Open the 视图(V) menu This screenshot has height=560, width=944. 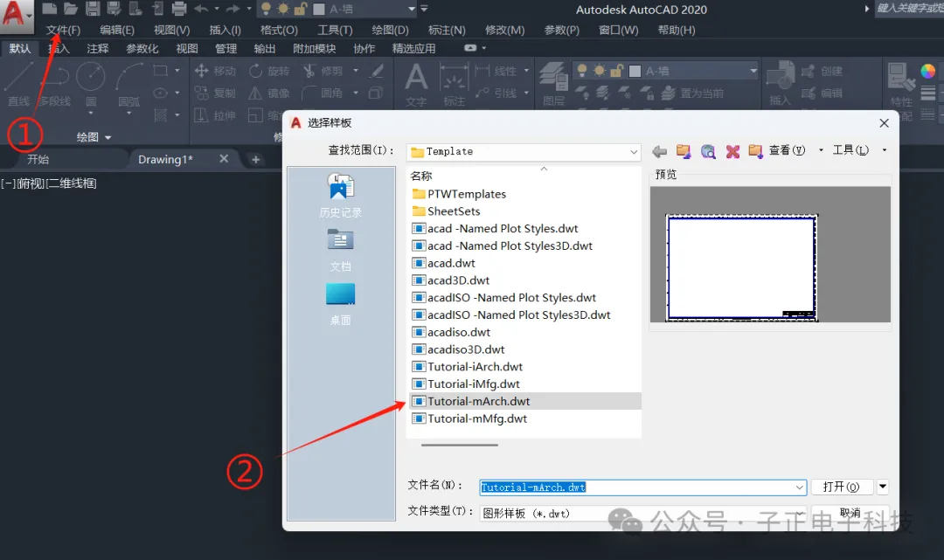pos(171,30)
